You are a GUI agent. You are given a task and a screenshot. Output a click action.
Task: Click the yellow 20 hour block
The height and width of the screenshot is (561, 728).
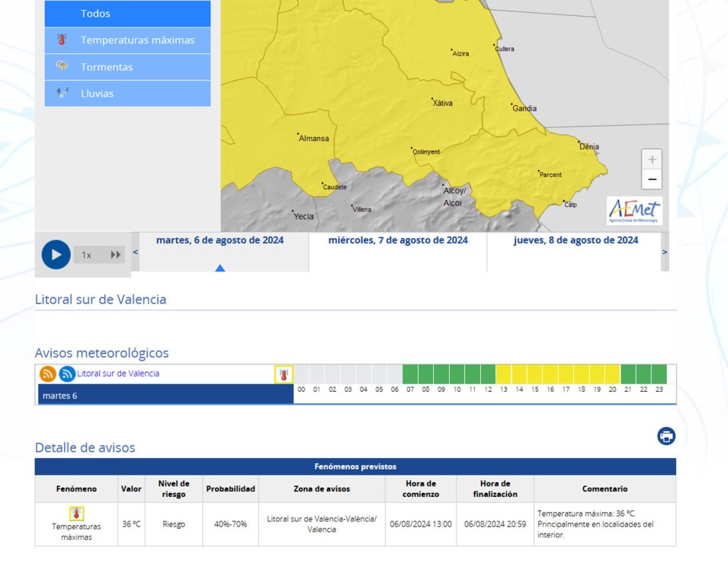[612, 374]
